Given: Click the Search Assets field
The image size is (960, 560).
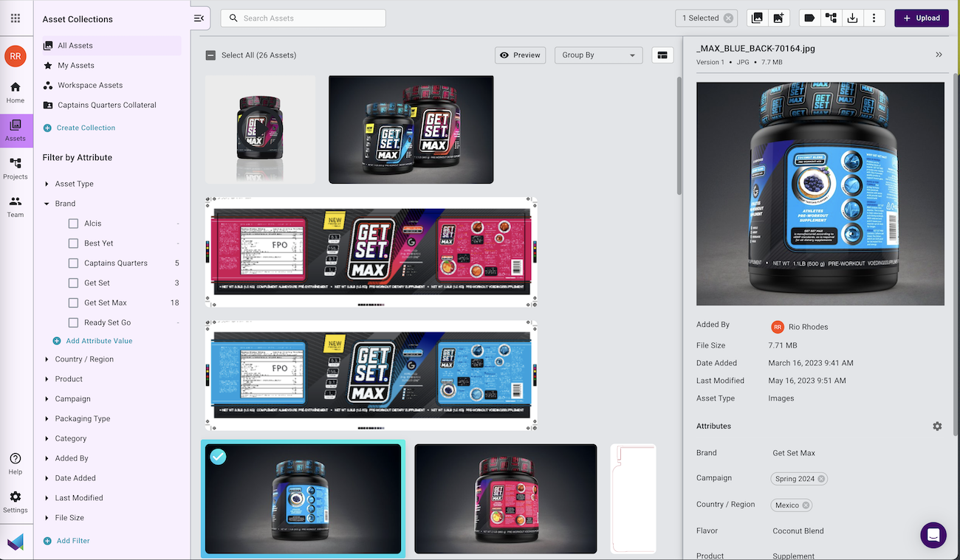Looking at the screenshot, I should pos(304,18).
